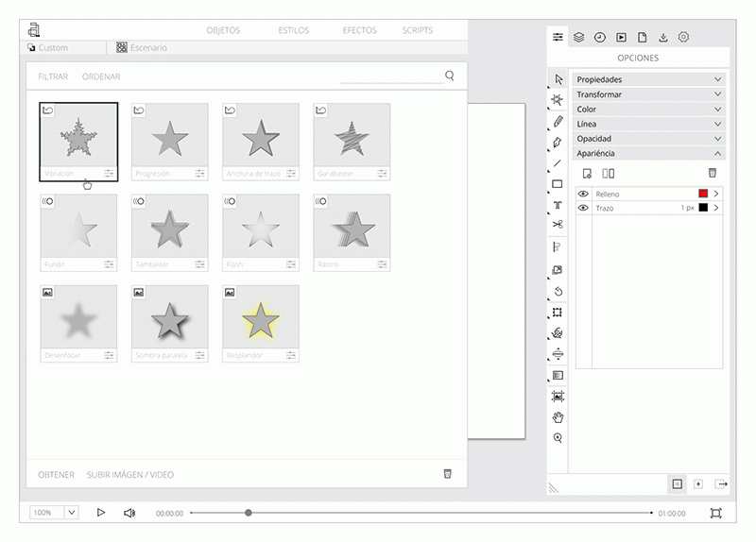Select the Zoom magnifier tool
This screenshot has height=542, width=756.
(558, 438)
